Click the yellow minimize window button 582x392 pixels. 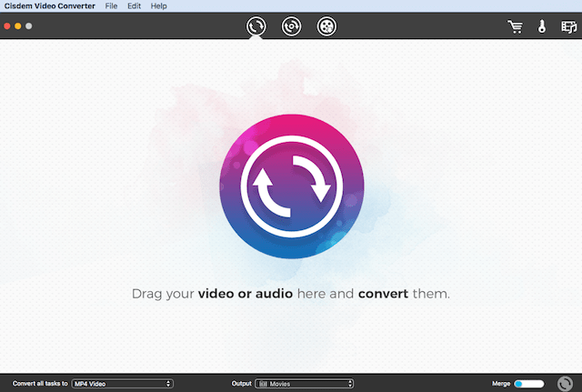[18, 26]
